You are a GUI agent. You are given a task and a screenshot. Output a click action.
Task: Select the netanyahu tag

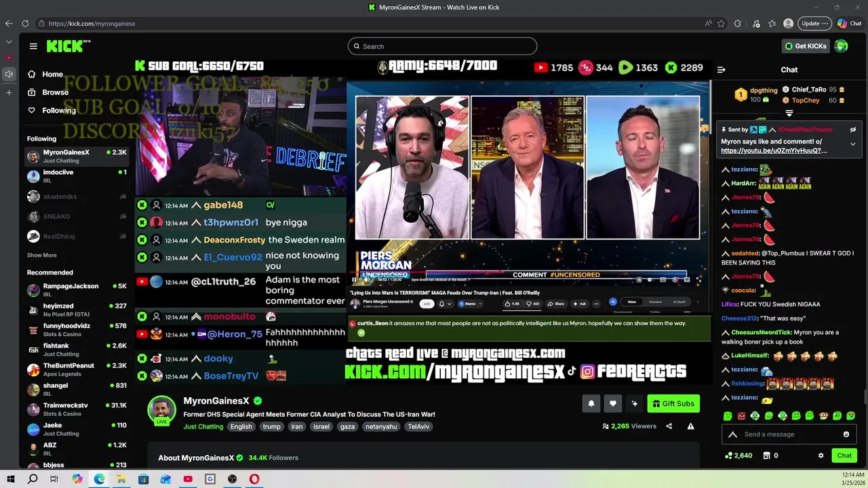[381, 426]
